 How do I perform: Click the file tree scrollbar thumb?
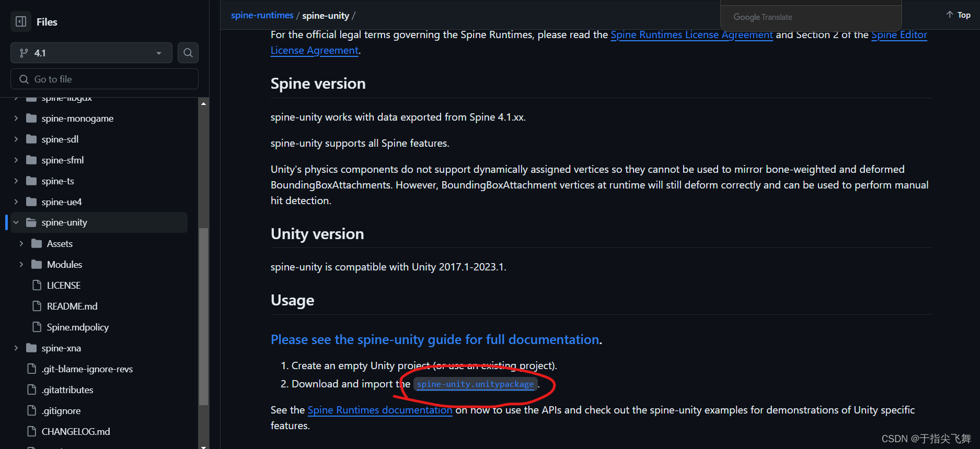[x=204, y=316]
